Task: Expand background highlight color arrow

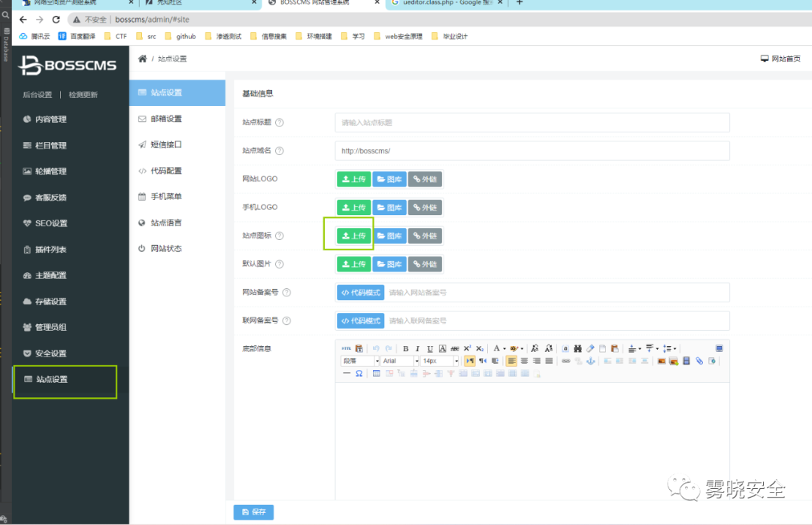Action: click(522, 349)
